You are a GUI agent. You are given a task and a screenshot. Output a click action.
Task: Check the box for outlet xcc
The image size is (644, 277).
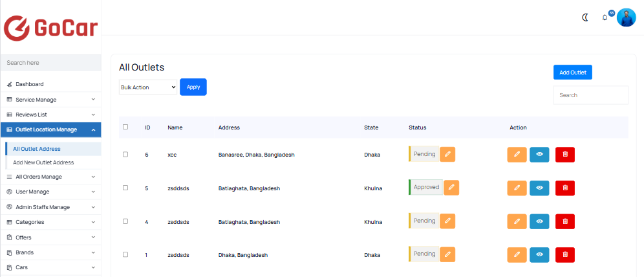pyautogui.click(x=125, y=155)
